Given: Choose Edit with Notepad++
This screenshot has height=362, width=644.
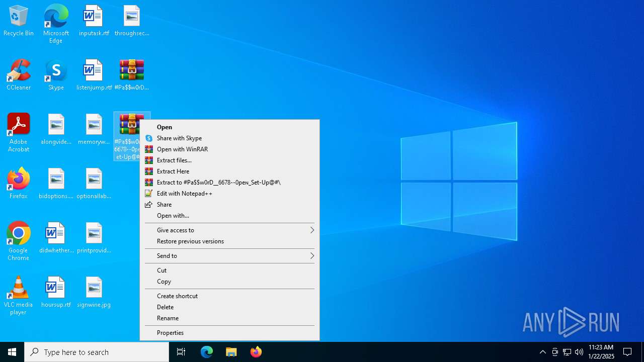Looking at the screenshot, I should pyautogui.click(x=229, y=194).
